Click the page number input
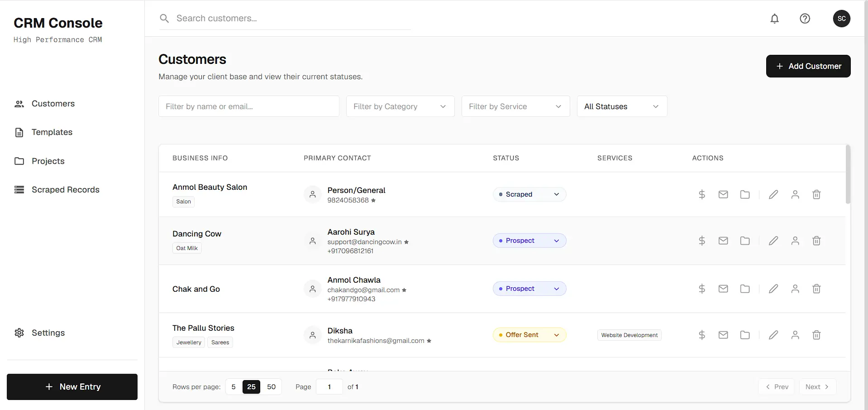The width and height of the screenshot is (868, 410). [x=329, y=387]
